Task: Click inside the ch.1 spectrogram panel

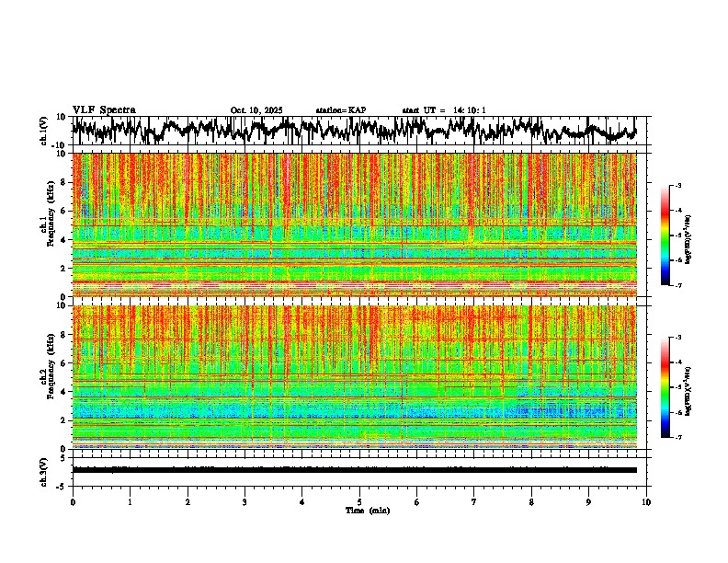Action: (x=355, y=224)
